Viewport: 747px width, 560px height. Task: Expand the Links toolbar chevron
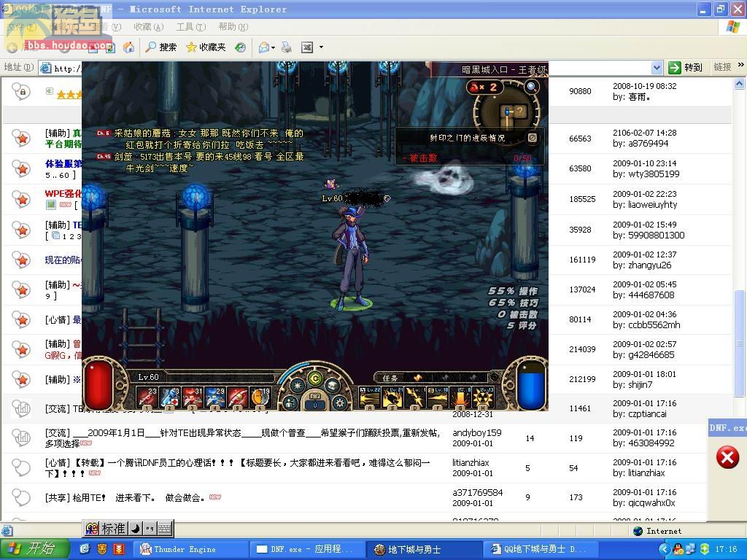click(x=741, y=65)
